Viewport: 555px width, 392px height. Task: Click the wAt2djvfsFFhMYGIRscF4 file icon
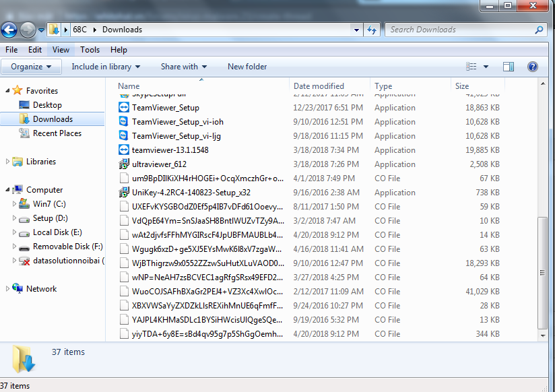pyautogui.click(x=124, y=235)
